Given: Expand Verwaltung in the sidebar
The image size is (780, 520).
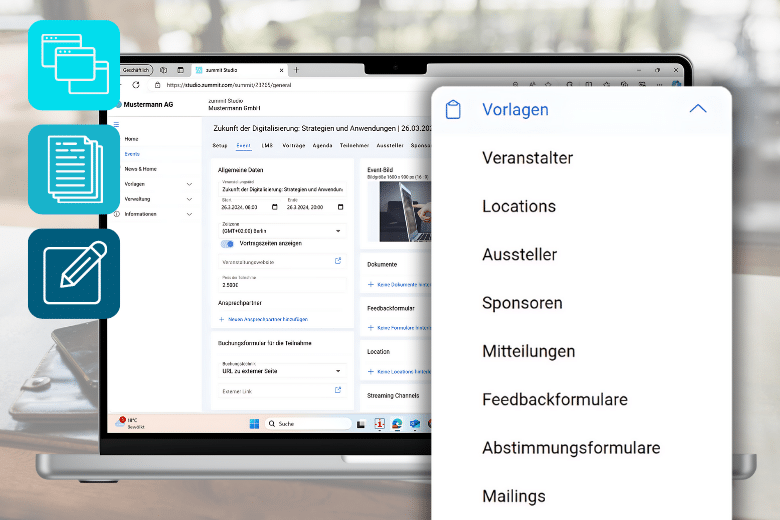Looking at the screenshot, I should point(189,199).
